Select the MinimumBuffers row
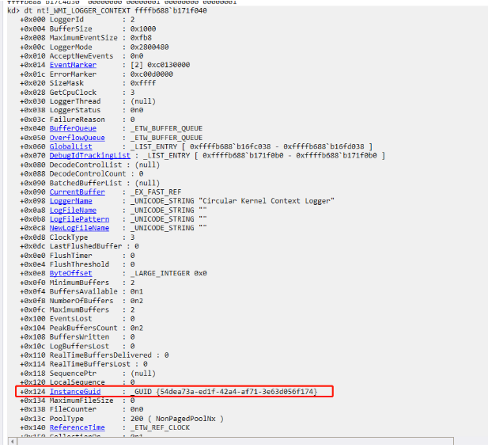Image resolution: width=488 pixels, height=448 pixels. 78,283
